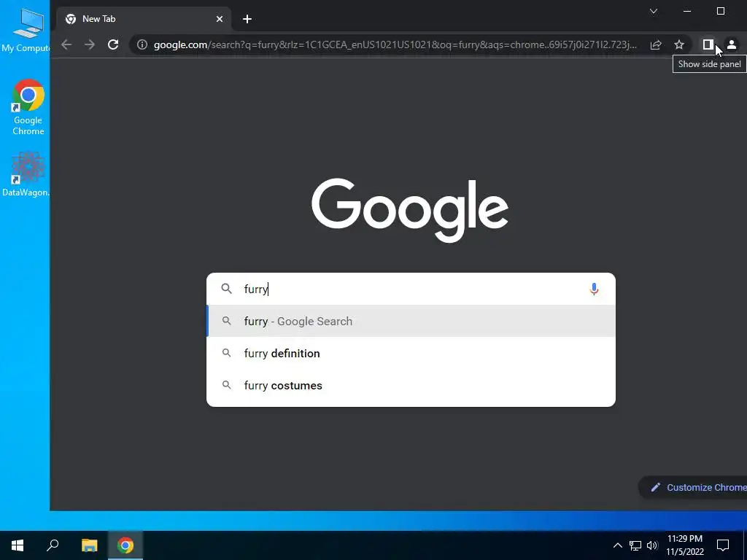This screenshot has height=560, width=747.
Task: Select the New Tab tab
Action: tap(144, 19)
